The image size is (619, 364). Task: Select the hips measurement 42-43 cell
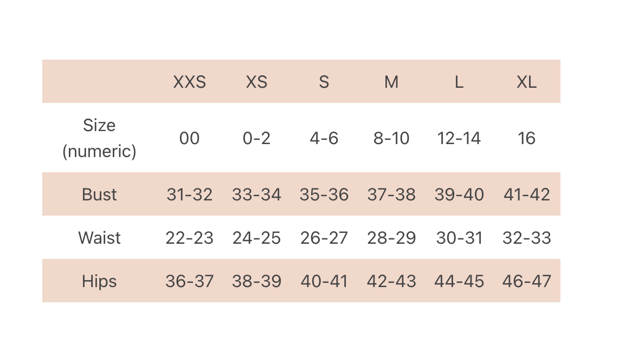pos(391,281)
